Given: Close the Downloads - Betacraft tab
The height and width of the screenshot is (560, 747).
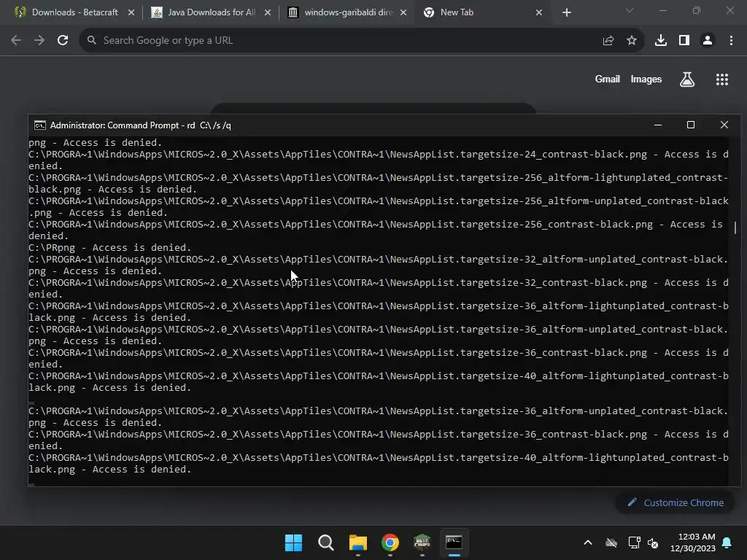Looking at the screenshot, I should coord(131,12).
